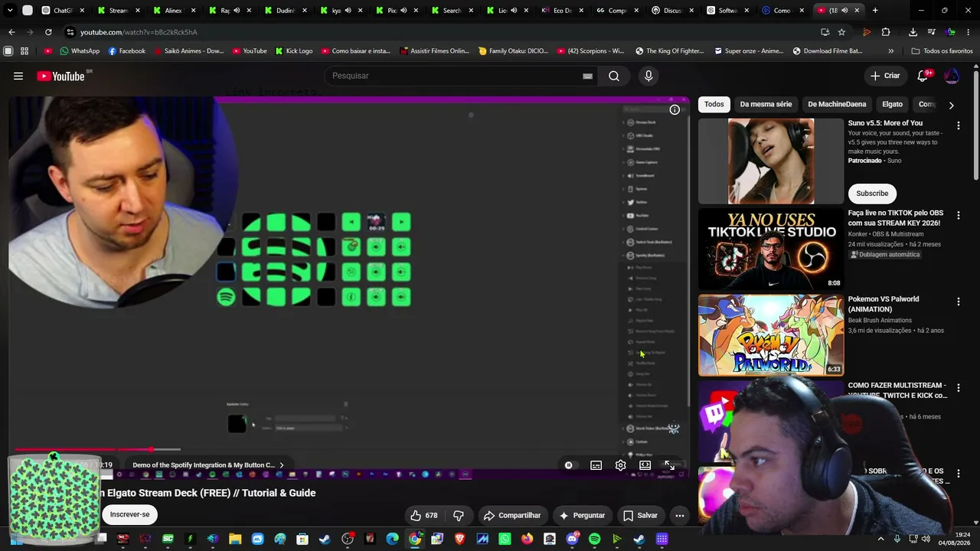Open the Suno v5.5 ad thumbnail
Image resolution: width=980 pixels, height=551 pixels.
(x=771, y=161)
